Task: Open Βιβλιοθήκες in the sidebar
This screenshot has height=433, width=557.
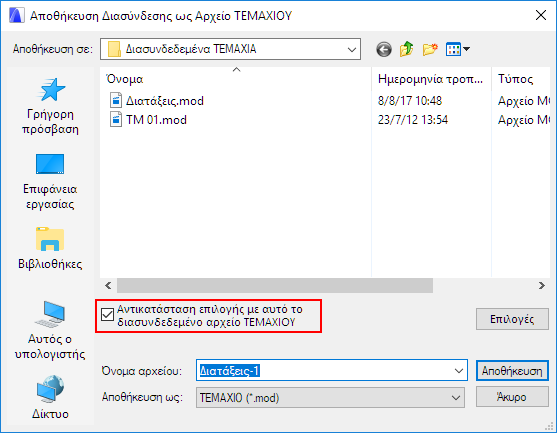Action: pyautogui.click(x=50, y=248)
